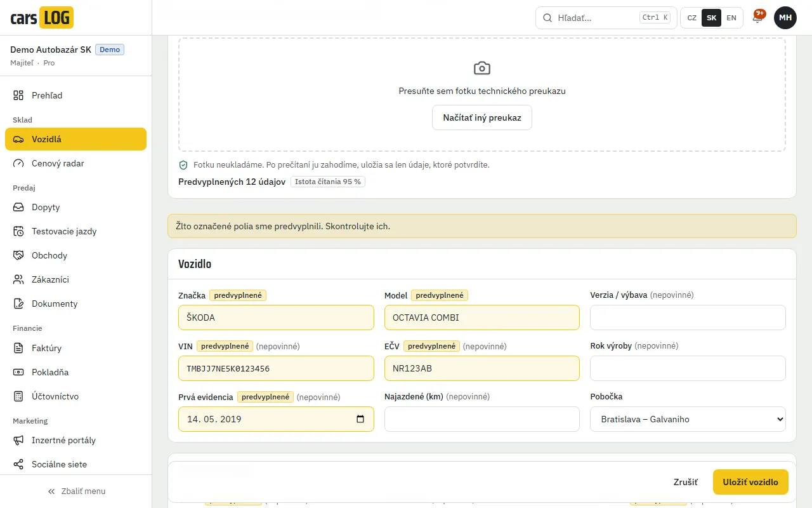Click the empty Rok výroby field
Viewport: 812px width, 508px height.
pyautogui.click(x=688, y=368)
